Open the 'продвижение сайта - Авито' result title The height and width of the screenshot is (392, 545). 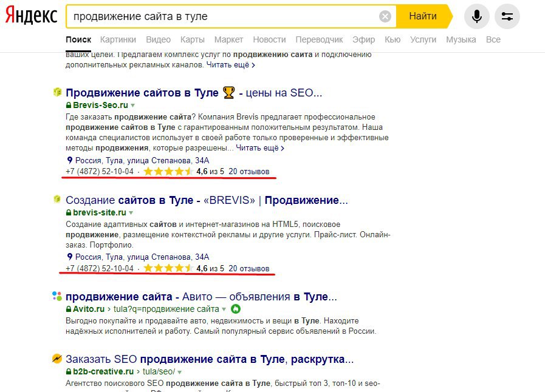click(201, 297)
